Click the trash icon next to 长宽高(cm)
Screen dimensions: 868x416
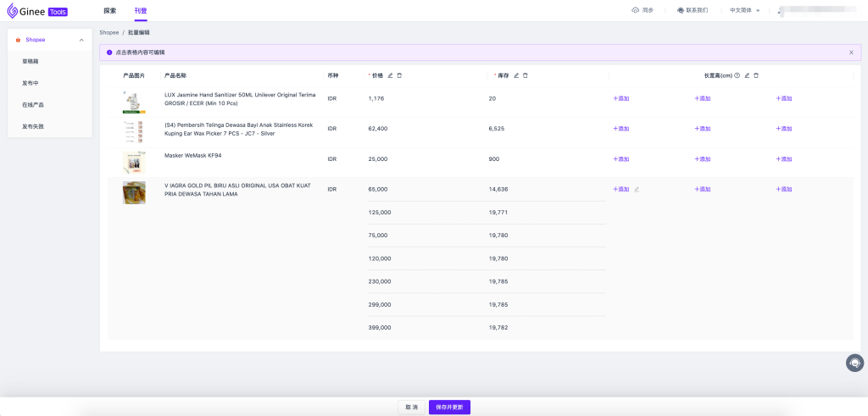coord(756,75)
